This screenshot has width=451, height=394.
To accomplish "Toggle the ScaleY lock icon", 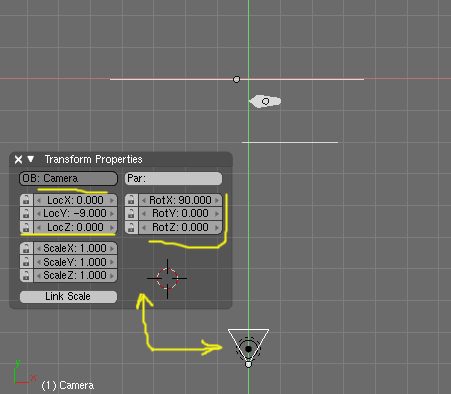I will (x=26, y=262).
